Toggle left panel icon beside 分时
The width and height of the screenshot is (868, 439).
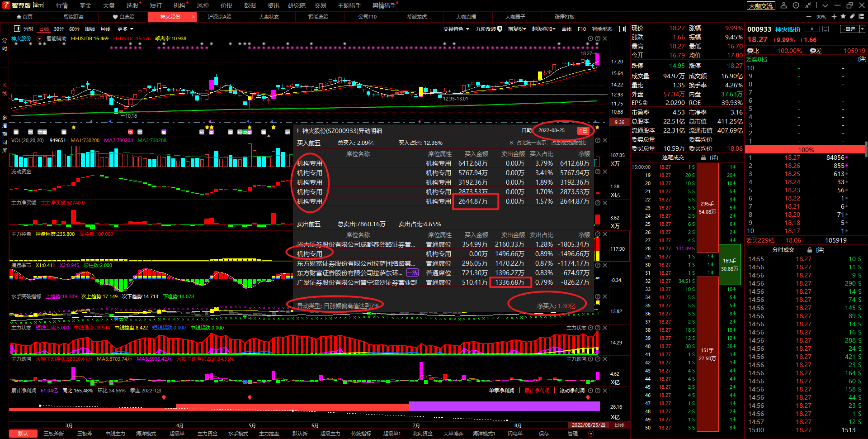coord(17,29)
